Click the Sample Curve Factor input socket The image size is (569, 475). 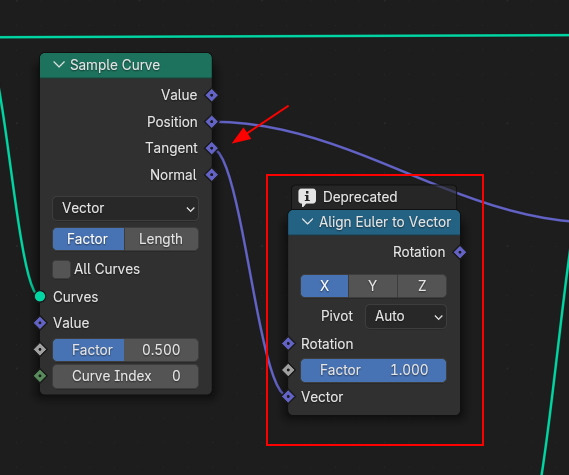click(x=40, y=349)
